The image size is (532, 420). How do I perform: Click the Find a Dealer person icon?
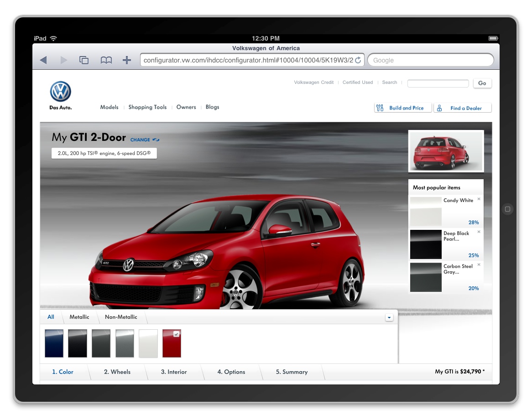[x=439, y=108]
